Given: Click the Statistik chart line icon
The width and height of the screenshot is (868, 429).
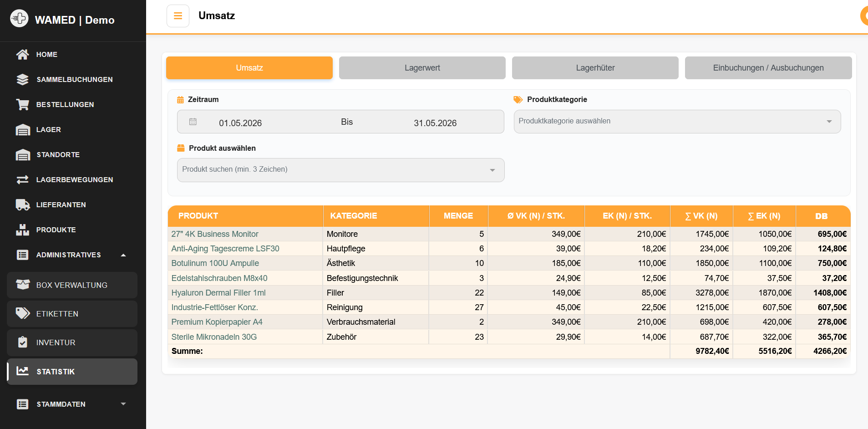Looking at the screenshot, I should [x=22, y=371].
